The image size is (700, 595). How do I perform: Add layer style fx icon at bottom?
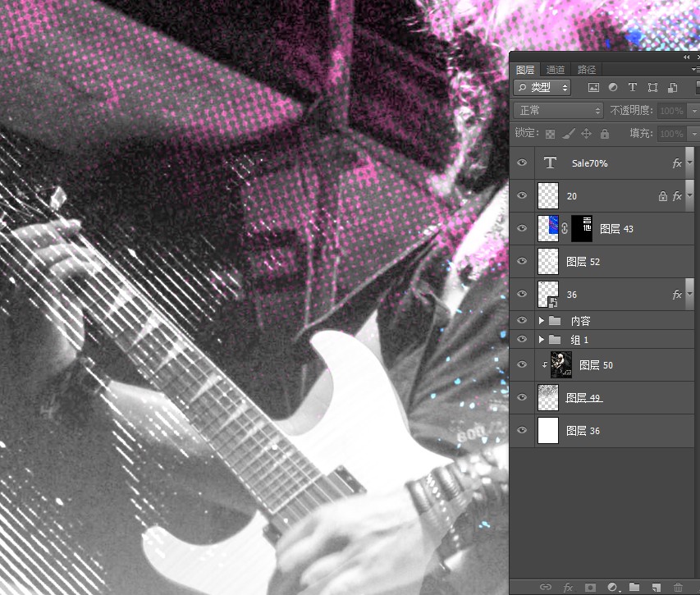pos(568,587)
